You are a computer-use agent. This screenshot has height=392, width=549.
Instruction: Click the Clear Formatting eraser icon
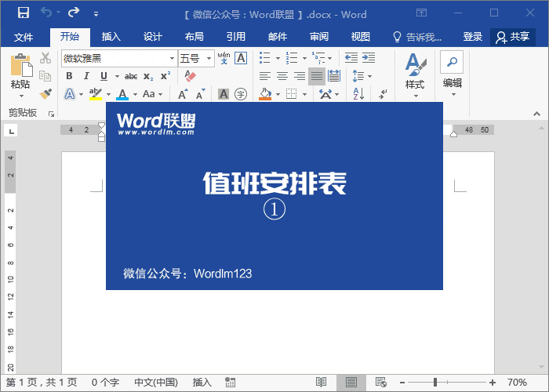(190, 75)
